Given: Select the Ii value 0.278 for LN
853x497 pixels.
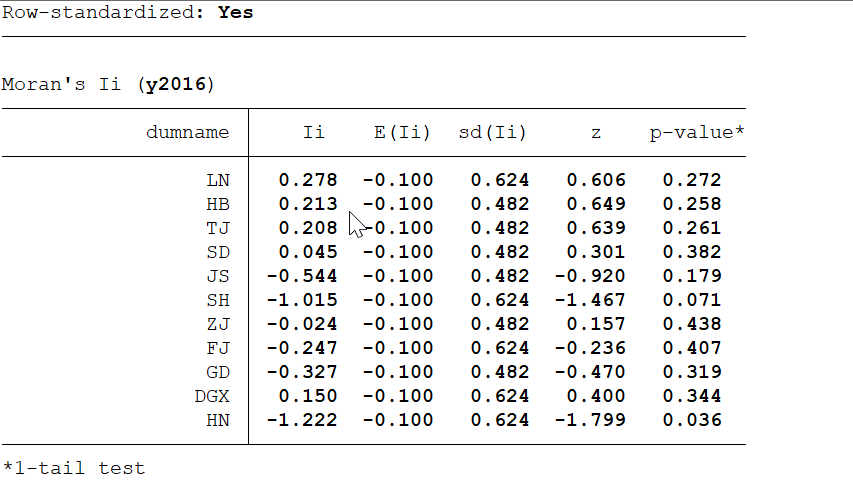Looking at the screenshot, I should coord(308,180).
